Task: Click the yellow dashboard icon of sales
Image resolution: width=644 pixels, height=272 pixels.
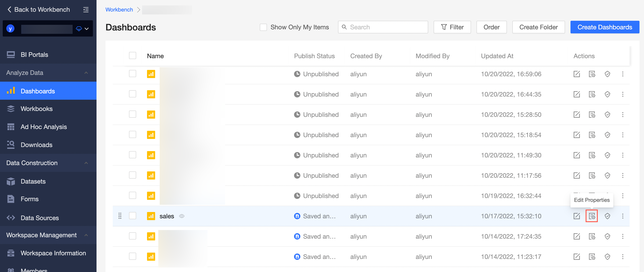Action: pos(151,216)
